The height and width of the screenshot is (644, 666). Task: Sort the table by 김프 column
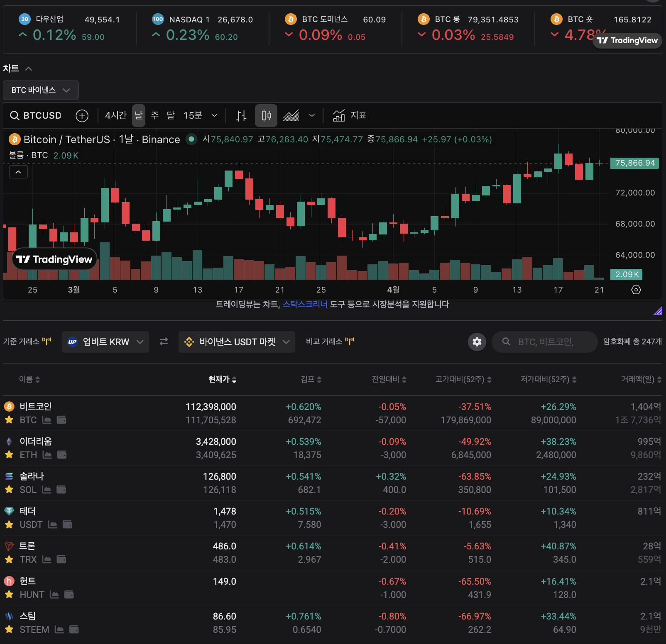(311, 379)
